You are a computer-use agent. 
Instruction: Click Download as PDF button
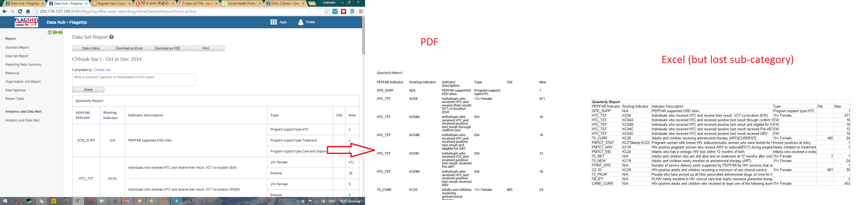[x=168, y=49]
